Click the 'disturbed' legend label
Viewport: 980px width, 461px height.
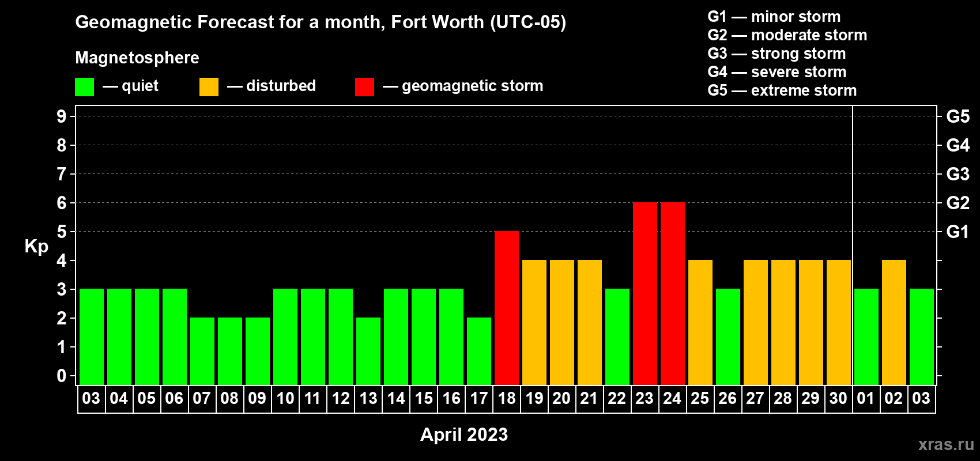281,86
